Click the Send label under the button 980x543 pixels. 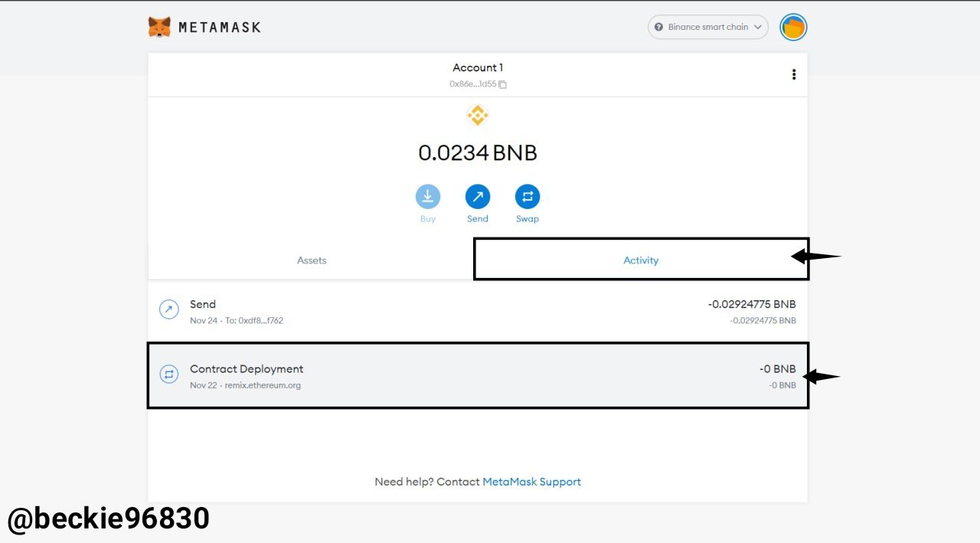tap(478, 219)
